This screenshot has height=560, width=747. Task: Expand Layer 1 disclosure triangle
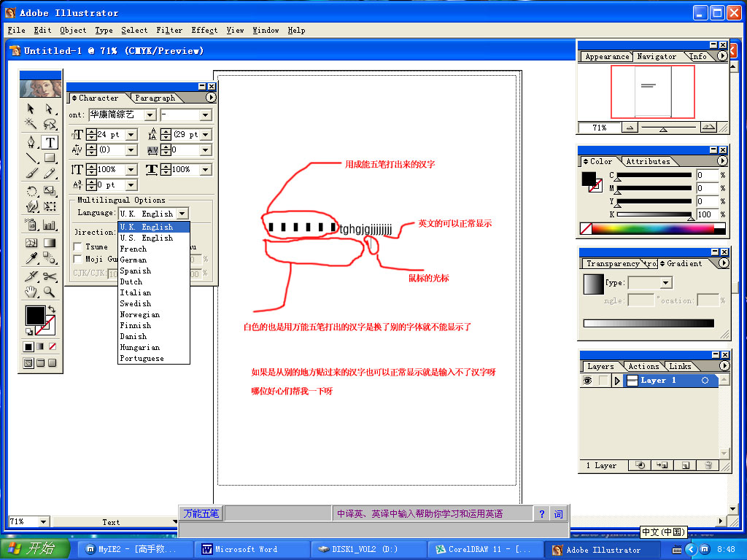(x=617, y=381)
